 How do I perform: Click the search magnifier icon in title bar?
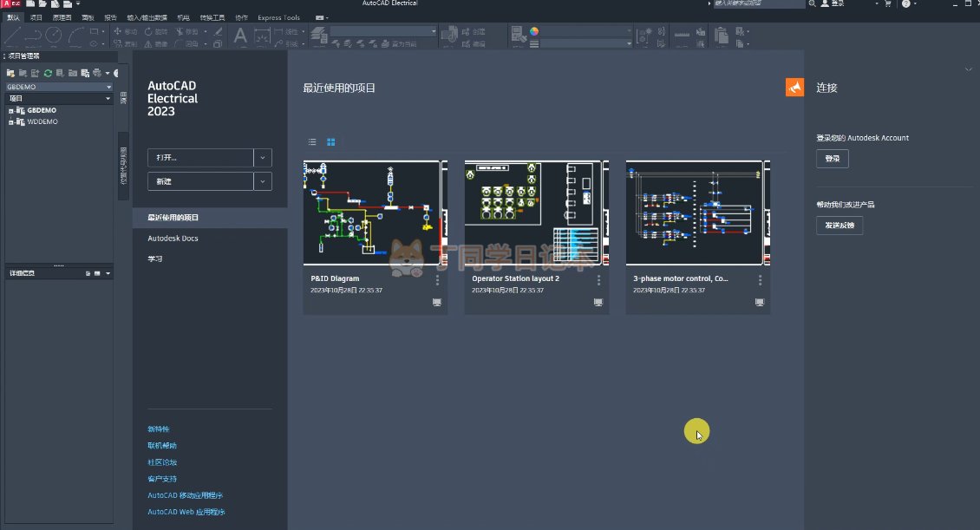[x=812, y=4]
